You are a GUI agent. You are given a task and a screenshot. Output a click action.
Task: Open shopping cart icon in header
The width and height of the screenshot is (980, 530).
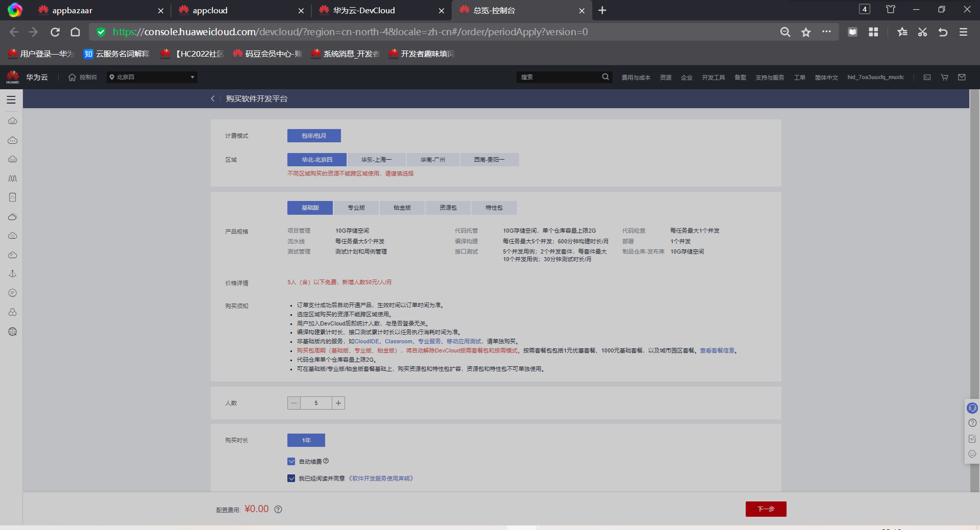(x=944, y=78)
